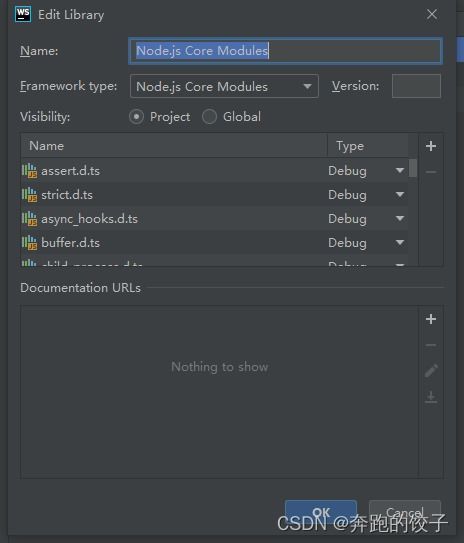
Task: Close the Edit Library dialog
Action: [432, 15]
